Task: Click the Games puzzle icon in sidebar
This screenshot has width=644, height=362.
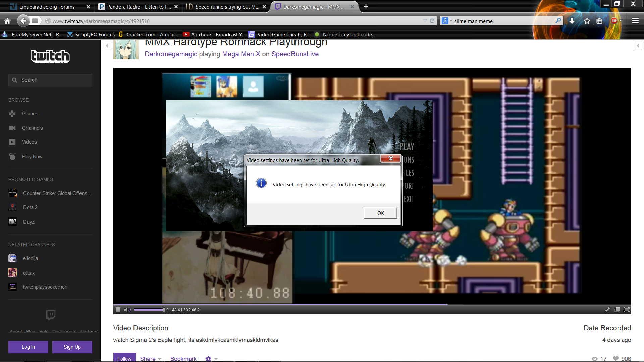Action: [12, 114]
